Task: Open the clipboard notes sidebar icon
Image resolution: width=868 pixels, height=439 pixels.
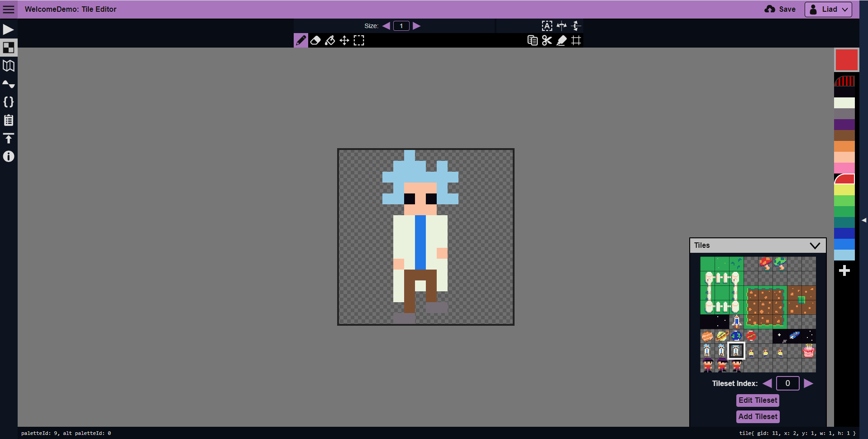Action: coord(9,120)
